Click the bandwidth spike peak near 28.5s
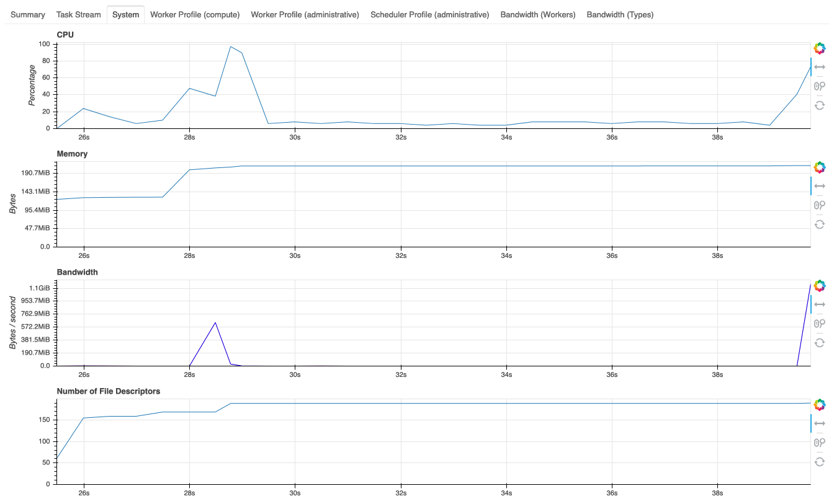The width and height of the screenshot is (829, 504). 215,322
